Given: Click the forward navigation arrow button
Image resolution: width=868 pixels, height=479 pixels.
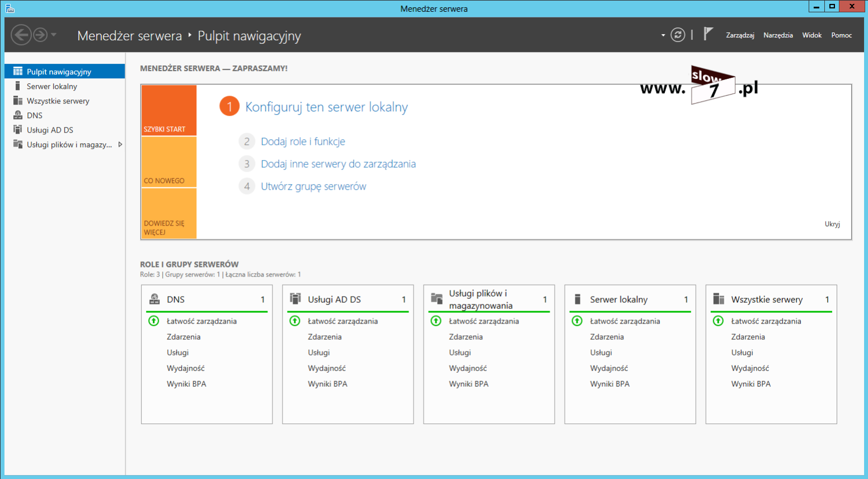Looking at the screenshot, I should 40,35.
